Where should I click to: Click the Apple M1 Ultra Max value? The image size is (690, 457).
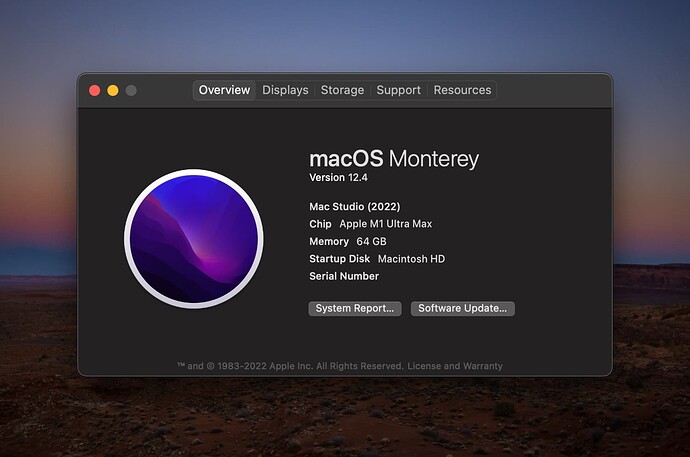pos(385,224)
